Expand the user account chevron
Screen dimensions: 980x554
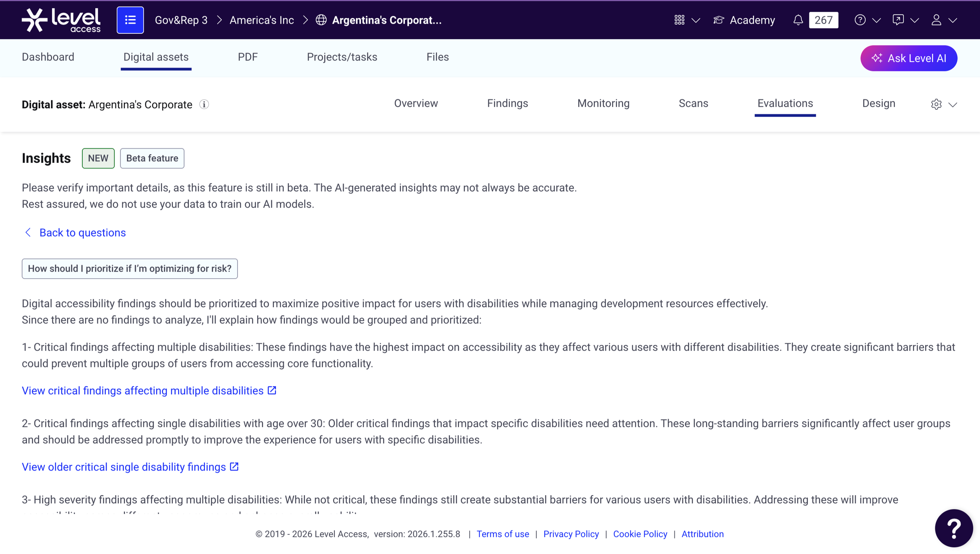[953, 20]
